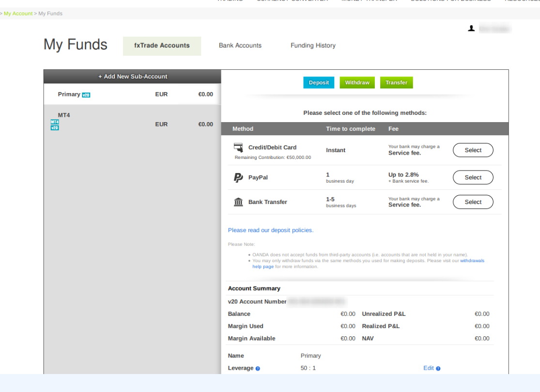Click the v20 badge beside Primary
Viewport: 540px width, 392px height.
tap(86, 95)
